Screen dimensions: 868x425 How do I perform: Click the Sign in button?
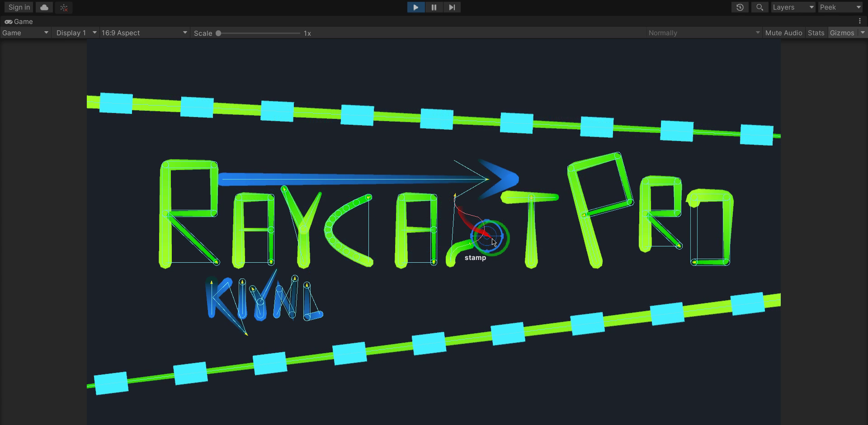[19, 7]
